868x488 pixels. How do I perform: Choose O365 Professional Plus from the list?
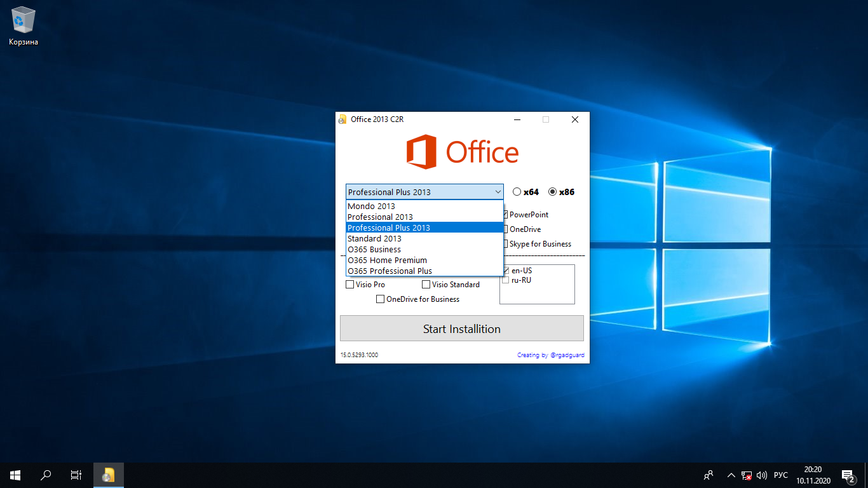coord(425,271)
